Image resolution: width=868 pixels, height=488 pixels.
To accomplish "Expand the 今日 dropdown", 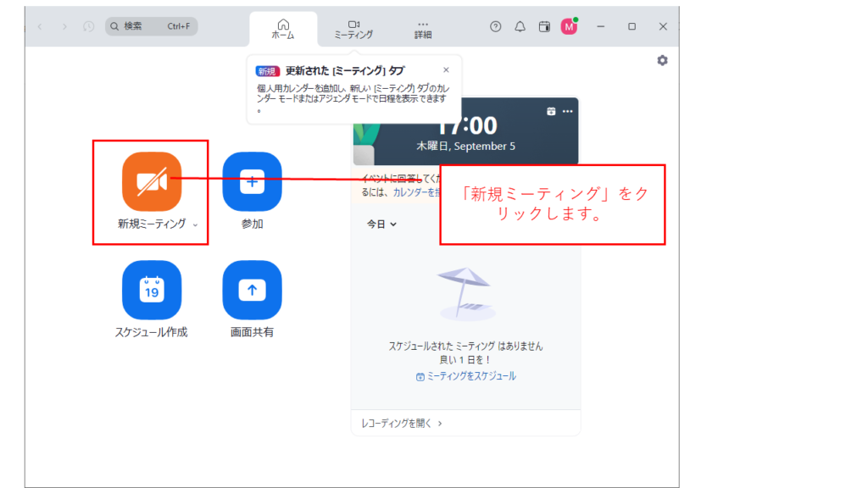I will [381, 224].
